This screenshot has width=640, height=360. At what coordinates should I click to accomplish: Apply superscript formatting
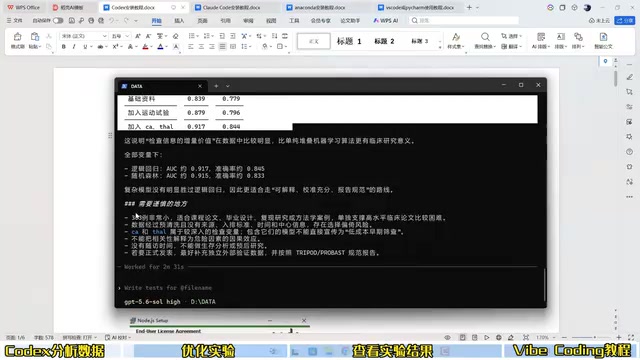click(x=116, y=47)
